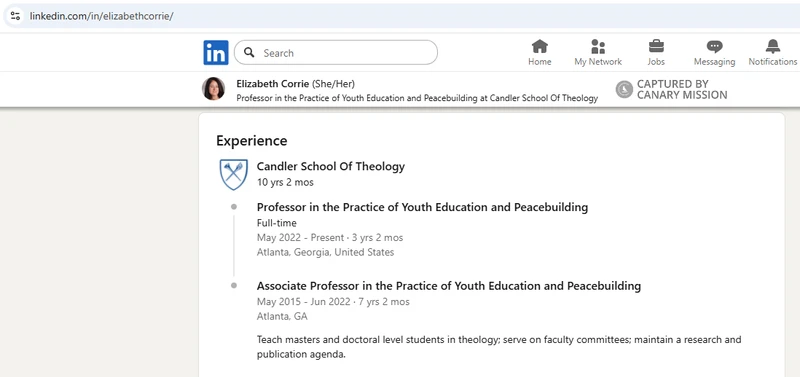Click the header tagline under Elizabeth Corrie's name
The height and width of the screenshot is (377, 800).
coord(417,98)
